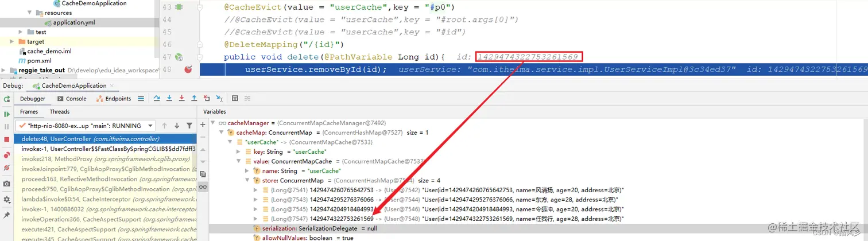Click gutter icon at line 47
Viewport: 868px width, 241px height.
click(x=179, y=57)
